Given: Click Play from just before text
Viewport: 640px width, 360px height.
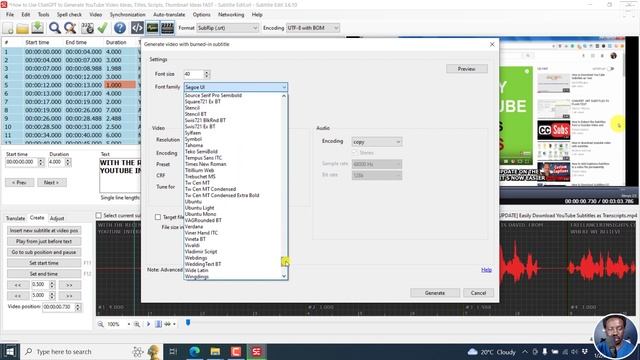Looking at the screenshot, I should point(44,241).
